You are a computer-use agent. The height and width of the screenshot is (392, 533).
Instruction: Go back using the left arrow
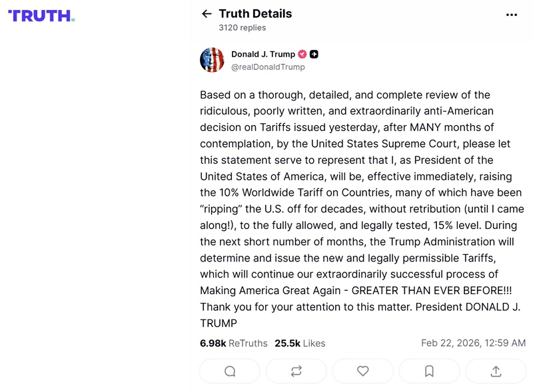pos(207,14)
